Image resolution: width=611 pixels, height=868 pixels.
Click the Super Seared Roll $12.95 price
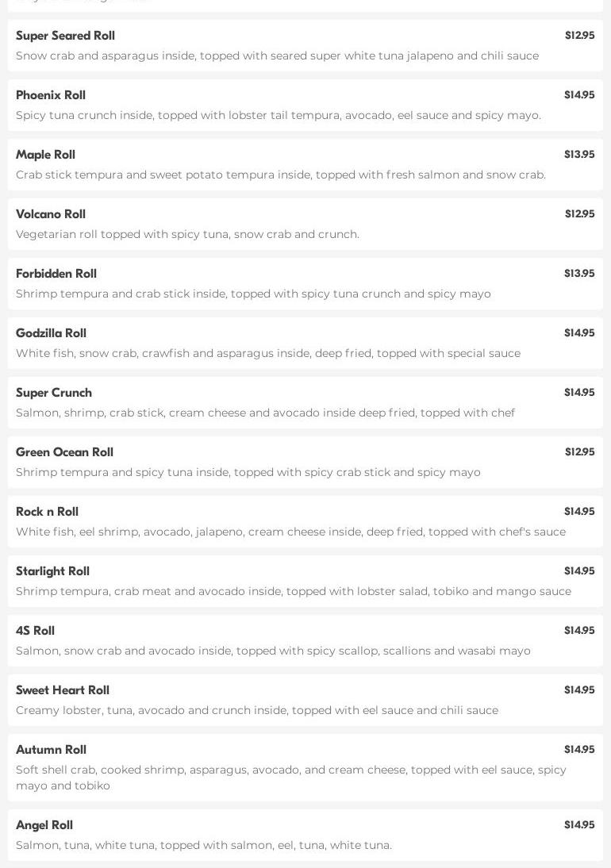pos(579,36)
